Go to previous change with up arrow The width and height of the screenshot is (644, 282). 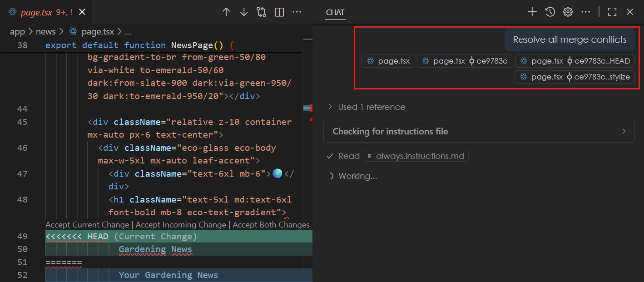226,12
